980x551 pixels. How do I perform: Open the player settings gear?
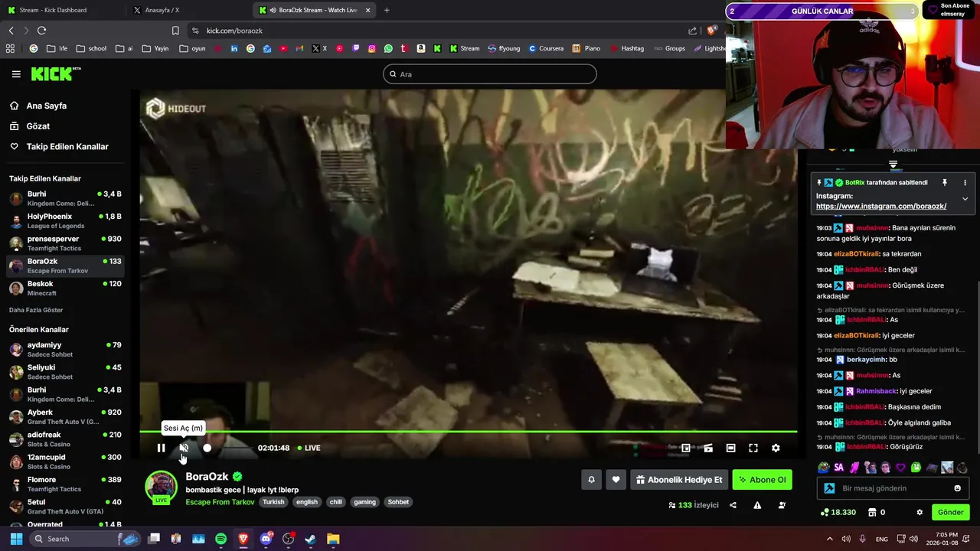[776, 448]
